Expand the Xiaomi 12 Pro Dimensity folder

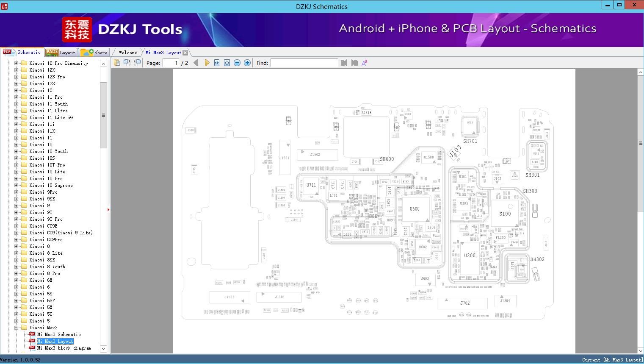click(17, 63)
